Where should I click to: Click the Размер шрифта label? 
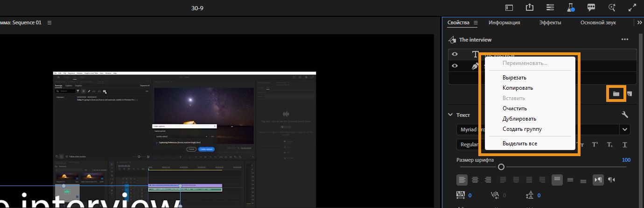[475, 160]
